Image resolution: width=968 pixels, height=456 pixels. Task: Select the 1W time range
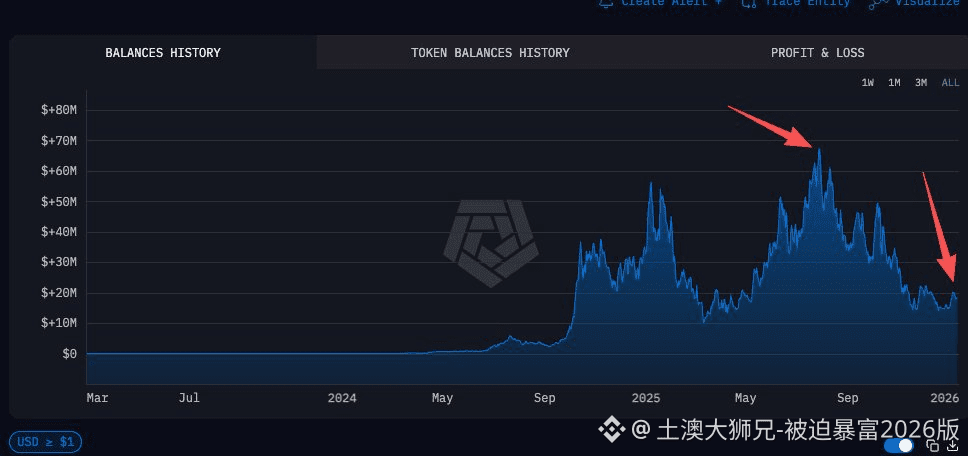(868, 83)
